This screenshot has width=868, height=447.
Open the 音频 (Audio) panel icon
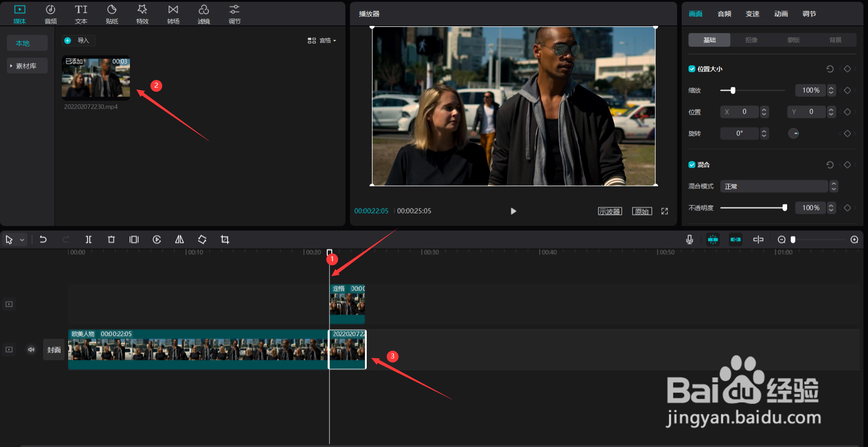coord(50,14)
